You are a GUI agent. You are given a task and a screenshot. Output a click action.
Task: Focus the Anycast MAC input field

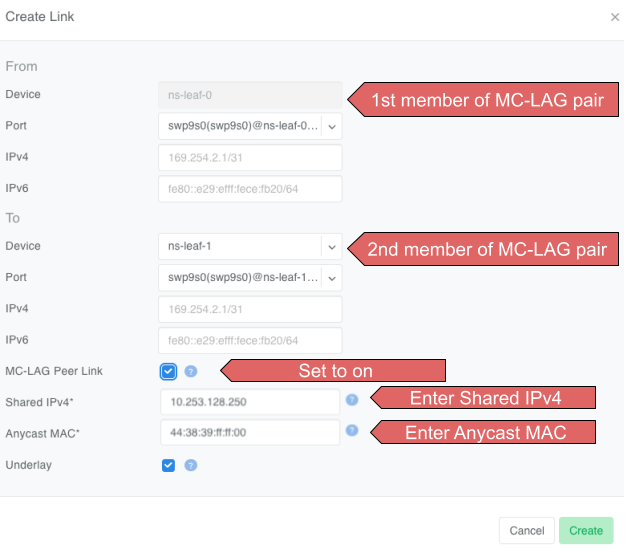tap(250, 432)
